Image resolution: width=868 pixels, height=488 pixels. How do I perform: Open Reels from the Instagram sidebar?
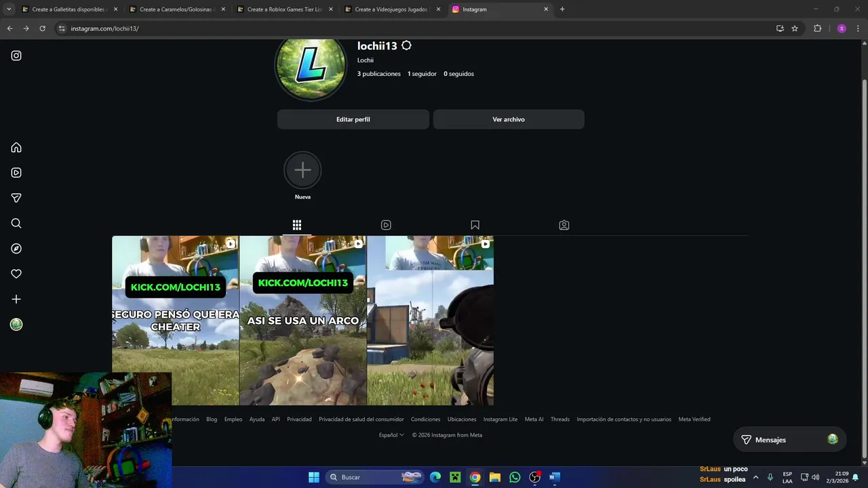click(16, 173)
